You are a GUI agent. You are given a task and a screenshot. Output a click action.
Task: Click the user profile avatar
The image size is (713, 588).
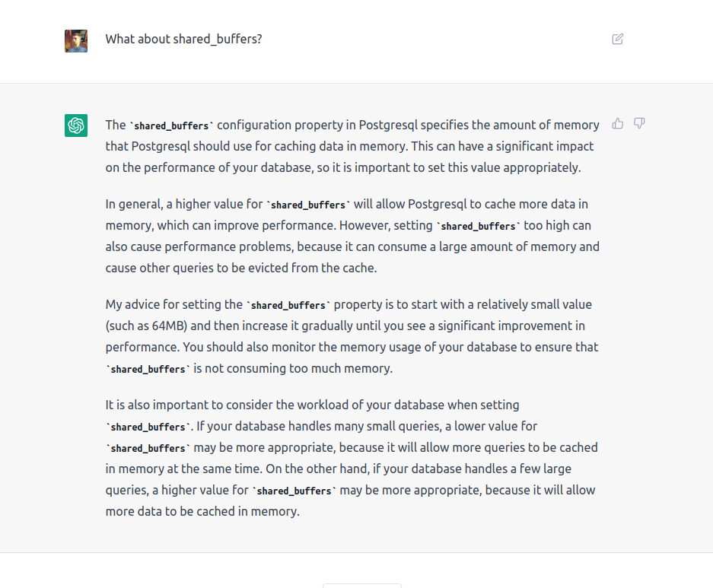click(x=76, y=40)
